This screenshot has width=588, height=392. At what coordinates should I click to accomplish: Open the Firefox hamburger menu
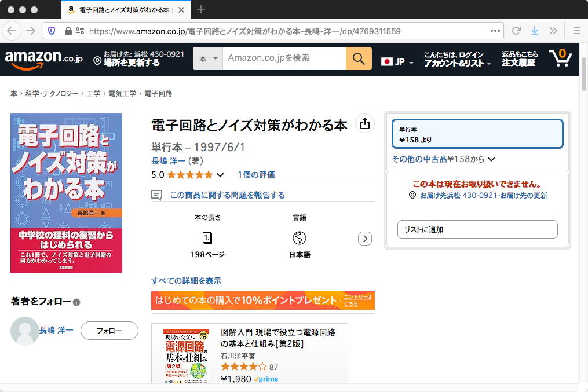(577, 31)
